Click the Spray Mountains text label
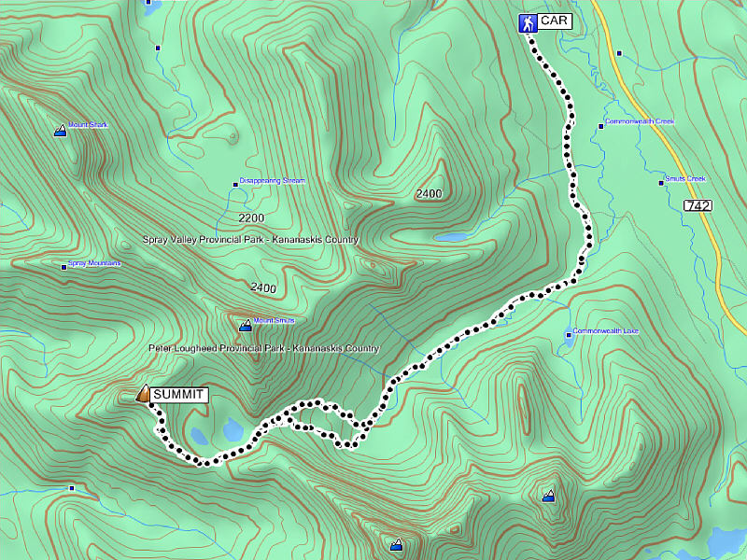 tap(94, 263)
